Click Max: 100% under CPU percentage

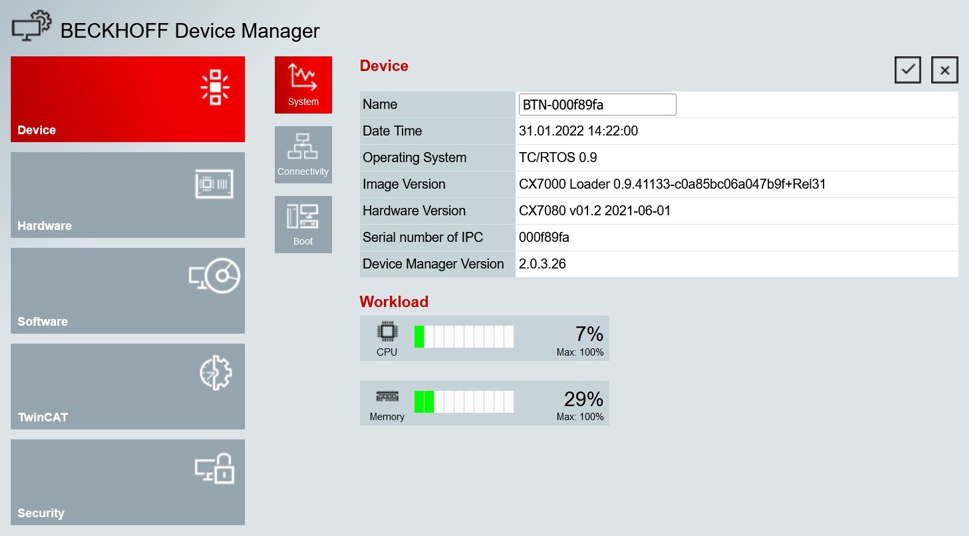[x=580, y=352]
